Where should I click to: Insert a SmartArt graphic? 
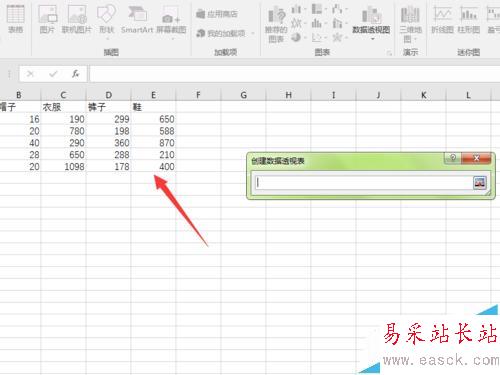pos(137,19)
